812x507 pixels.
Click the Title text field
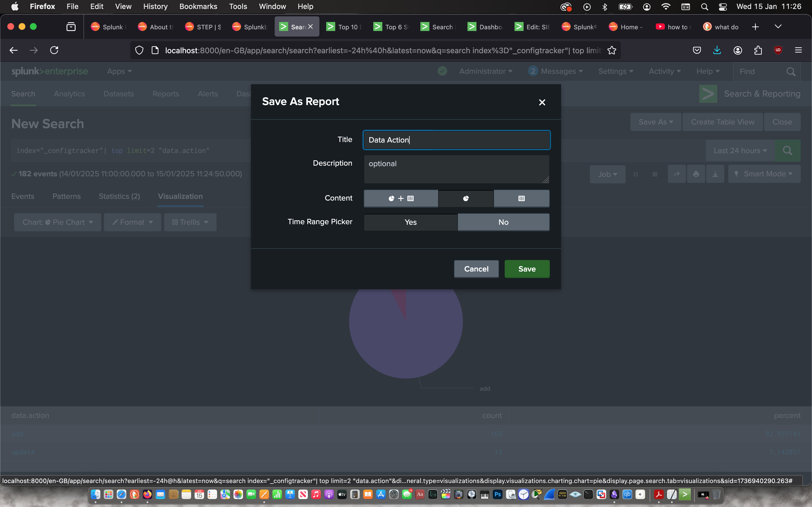coord(456,140)
